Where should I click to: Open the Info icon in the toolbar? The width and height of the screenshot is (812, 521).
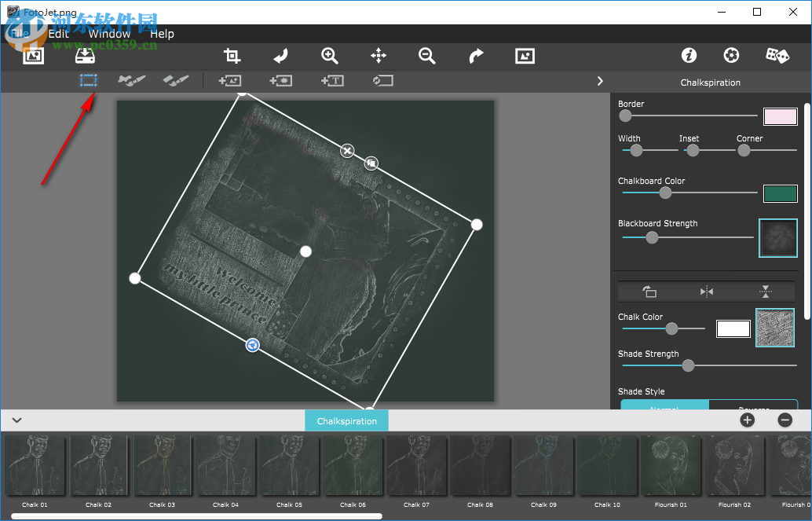tap(689, 56)
